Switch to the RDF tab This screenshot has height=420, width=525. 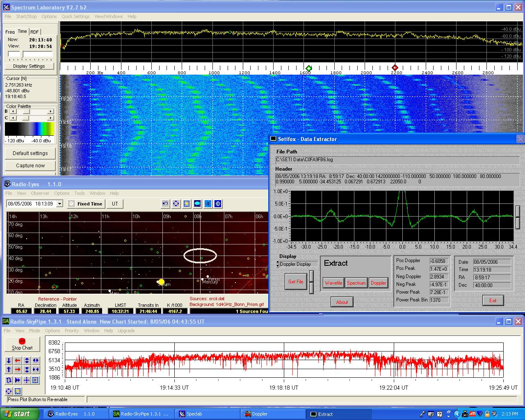34,32
